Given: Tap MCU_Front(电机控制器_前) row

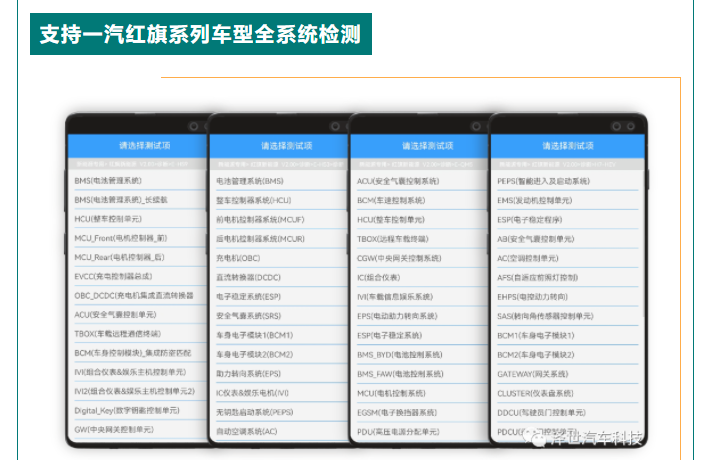Looking at the screenshot, I should 137,238.
